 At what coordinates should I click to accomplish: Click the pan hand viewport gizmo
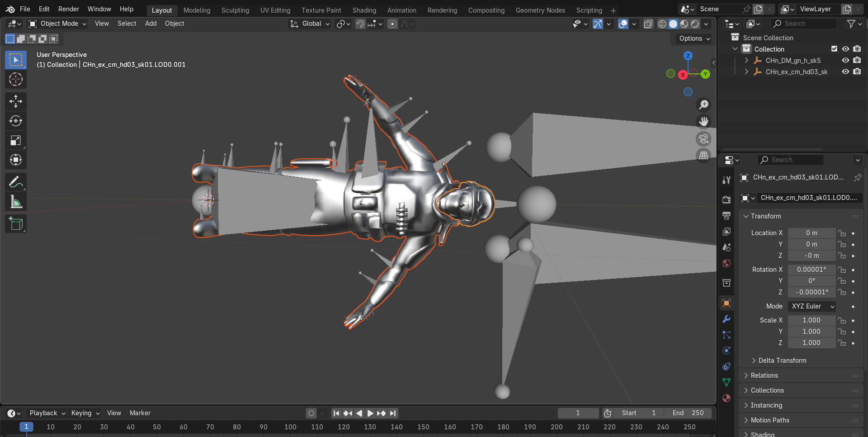pyautogui.click(x=704, y=122)
